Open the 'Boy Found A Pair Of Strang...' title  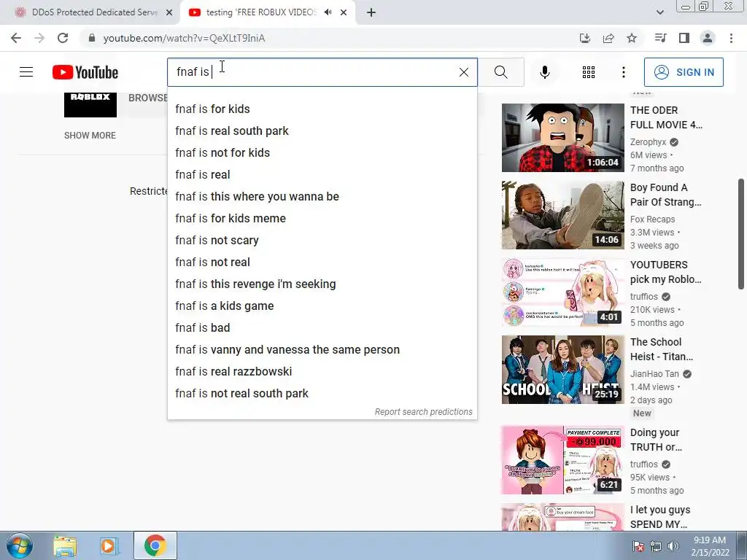tap(665, 195)
